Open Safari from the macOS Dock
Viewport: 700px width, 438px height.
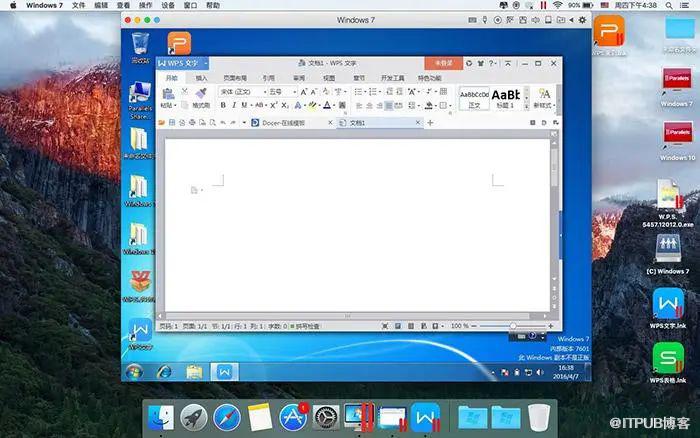pyautogui.click(x=227, y=416)
